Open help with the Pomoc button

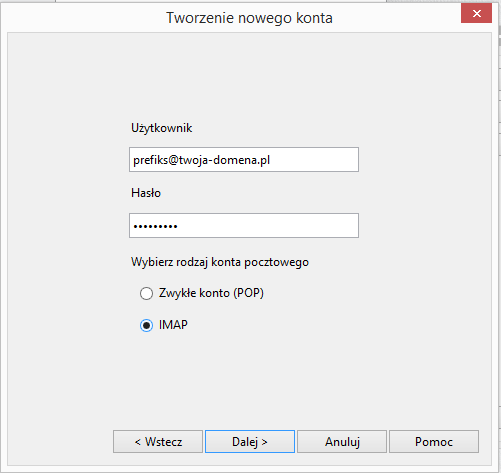coord(434,442)
